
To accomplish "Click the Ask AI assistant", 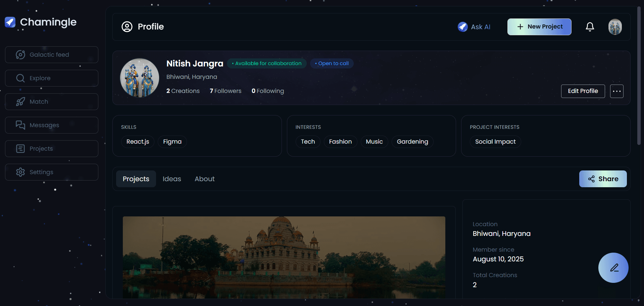I will pyautogui.click(x=474, y=27).
